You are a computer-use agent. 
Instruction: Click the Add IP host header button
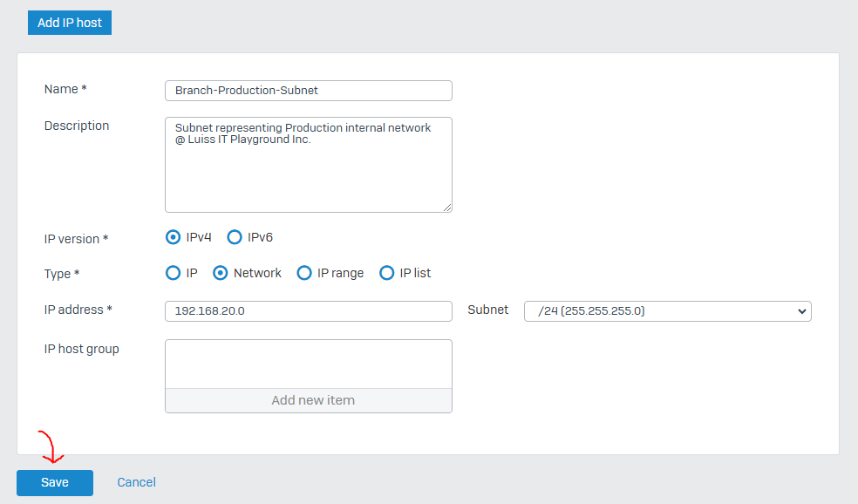[70, 23]
